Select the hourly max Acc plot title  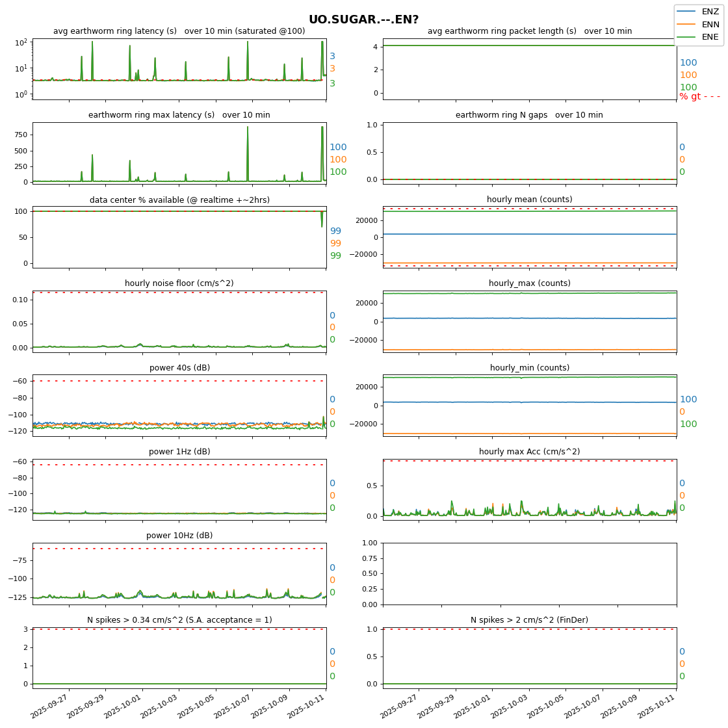529,452
